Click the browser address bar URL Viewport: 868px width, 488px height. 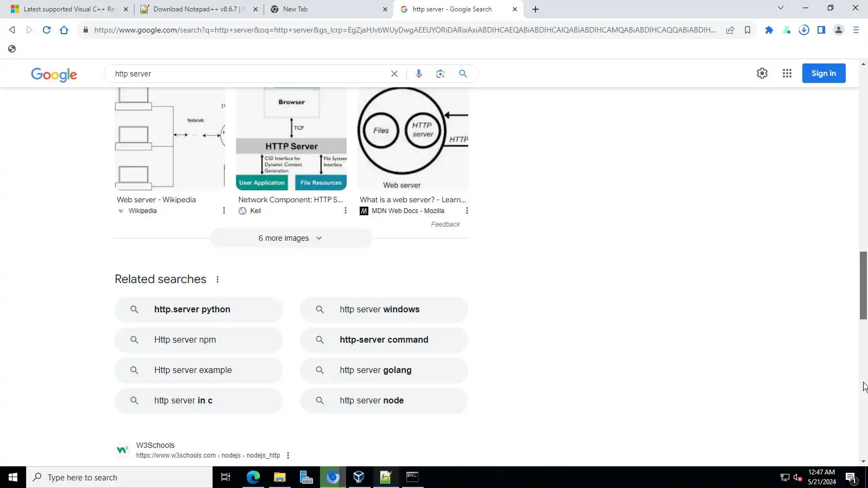click(405, 30)
